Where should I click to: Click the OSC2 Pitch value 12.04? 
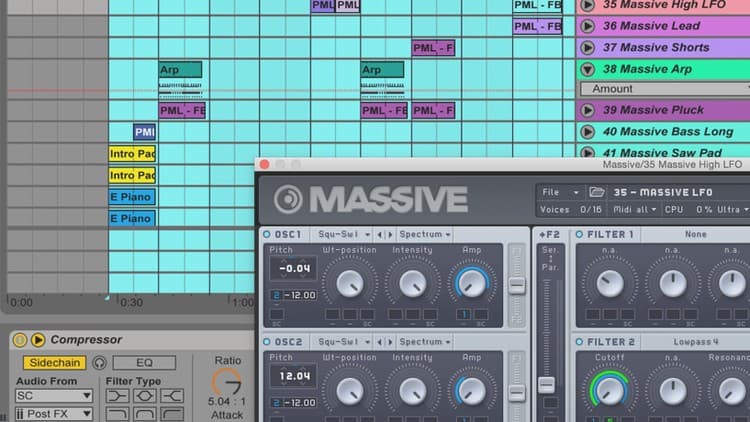(x=294, y=376)
